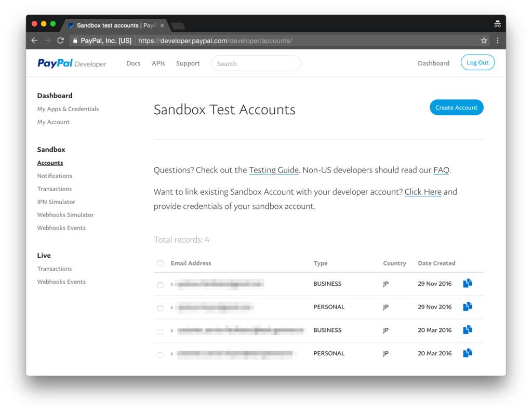This screenshot has height=413, width=532.
Task: Open My Apps & Credentials in sidebar
Action: 68,109
